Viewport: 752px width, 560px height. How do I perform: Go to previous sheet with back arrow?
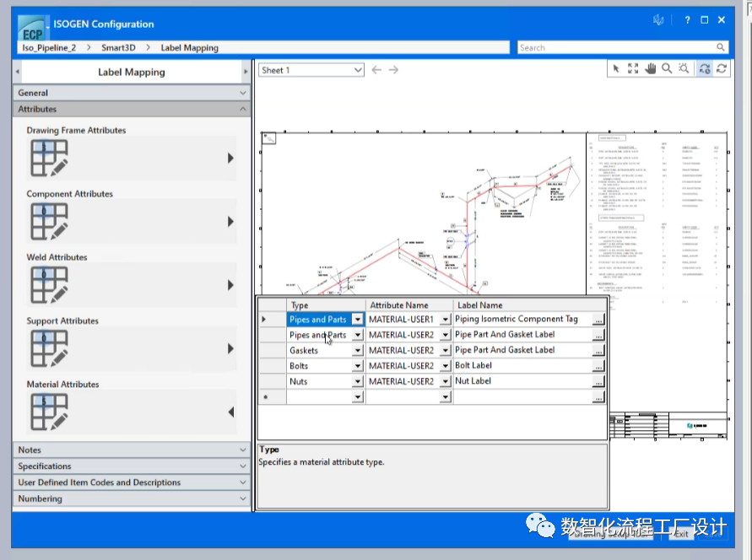(376, 70)
